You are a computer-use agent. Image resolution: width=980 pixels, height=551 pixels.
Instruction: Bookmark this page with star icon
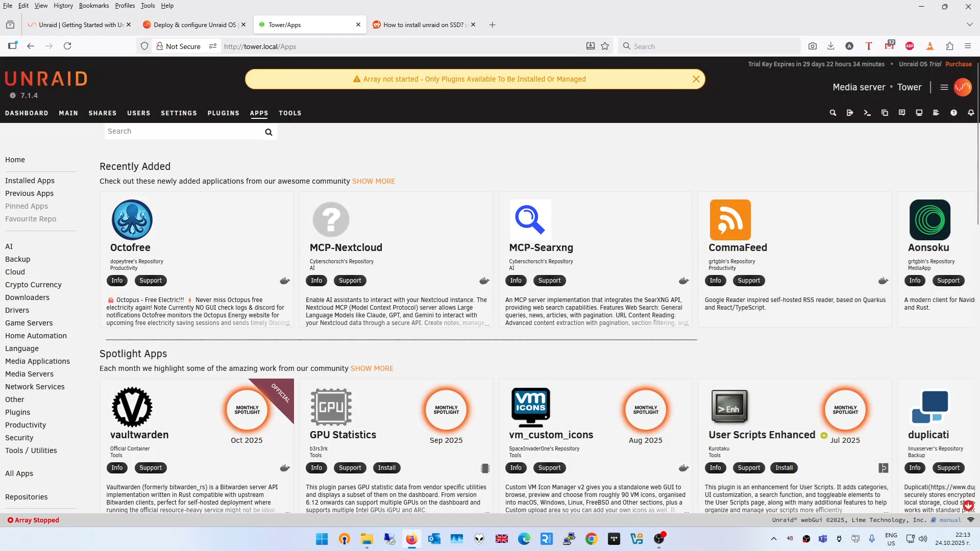[605, 46]
